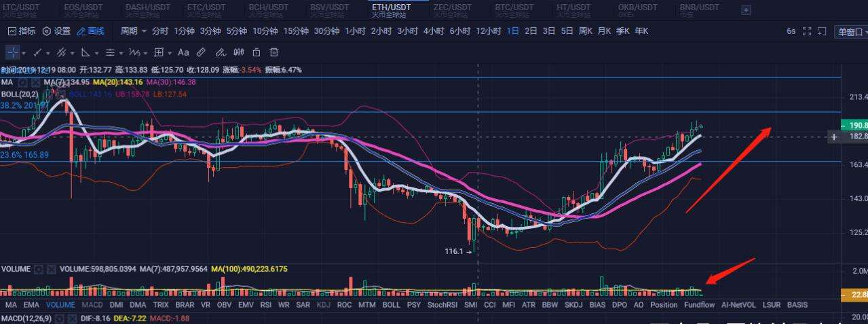Select the crosshair cursor tool

coord(13,52)
